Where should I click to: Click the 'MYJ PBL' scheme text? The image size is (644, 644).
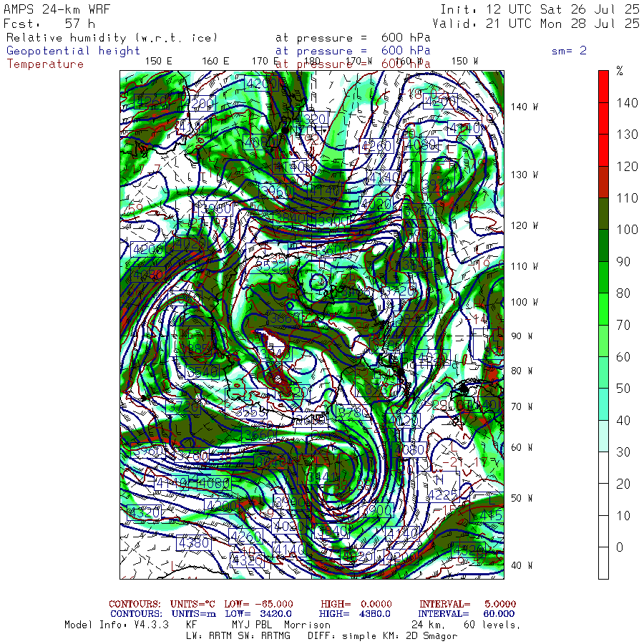tap(250, 625)
